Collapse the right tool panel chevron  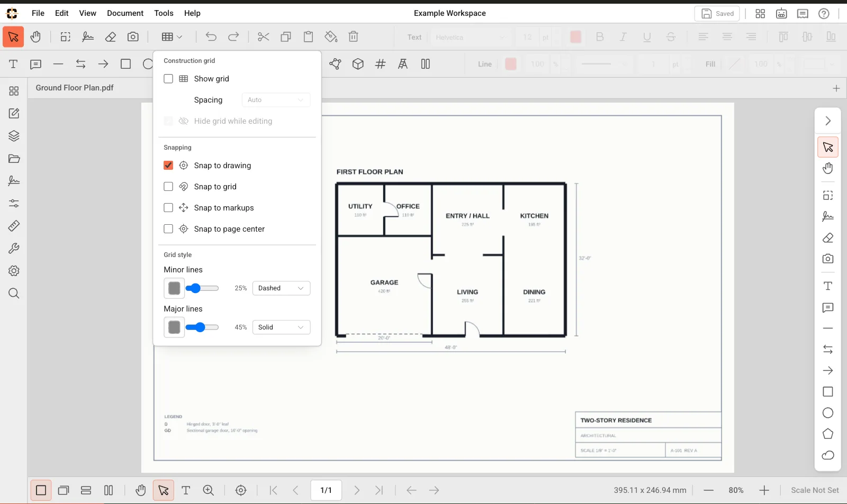(828, 121)
